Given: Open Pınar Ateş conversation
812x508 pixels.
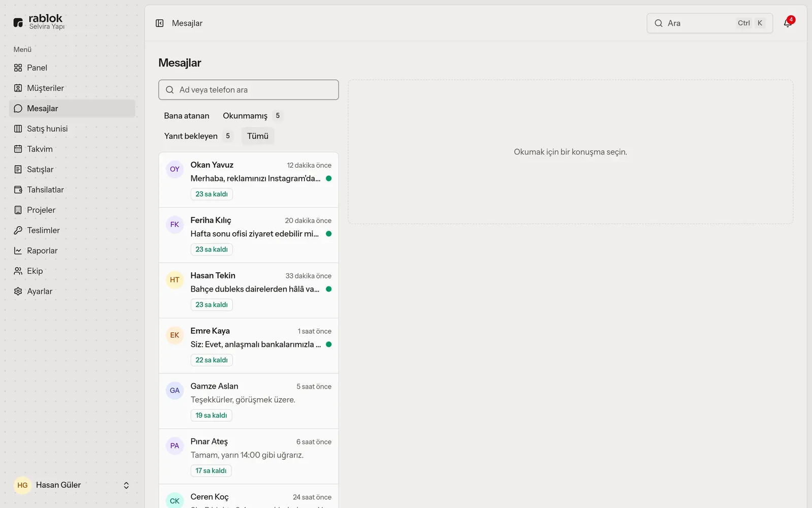Looking at the screenshot, I should click(x=249, y=457).
